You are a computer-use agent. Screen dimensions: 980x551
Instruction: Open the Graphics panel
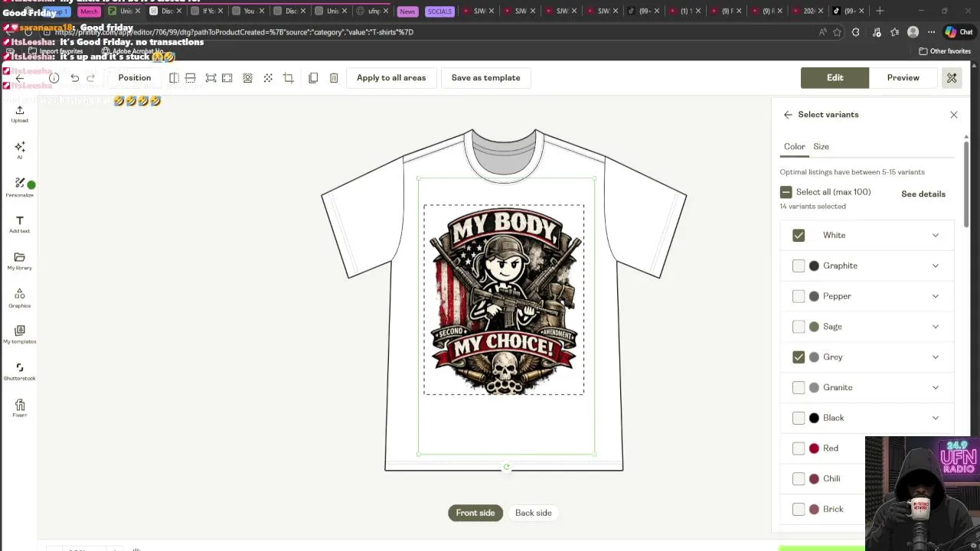click(x=19, y=298)
